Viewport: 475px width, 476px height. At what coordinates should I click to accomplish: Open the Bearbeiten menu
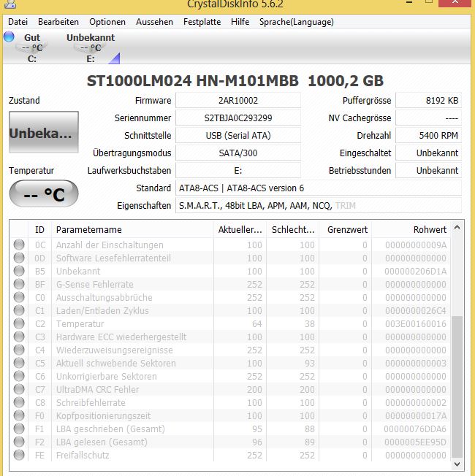[x=58, y=22]
